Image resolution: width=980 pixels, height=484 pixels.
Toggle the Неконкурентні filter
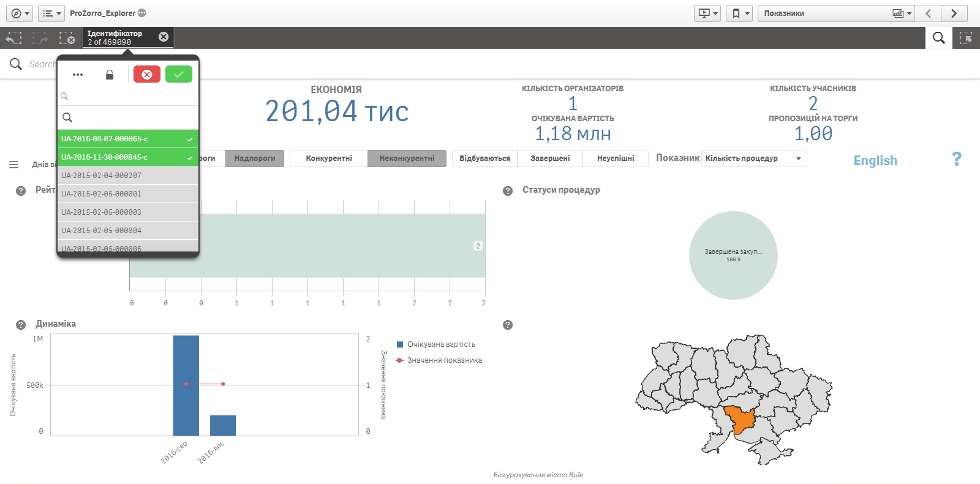(x=407, y=158)
